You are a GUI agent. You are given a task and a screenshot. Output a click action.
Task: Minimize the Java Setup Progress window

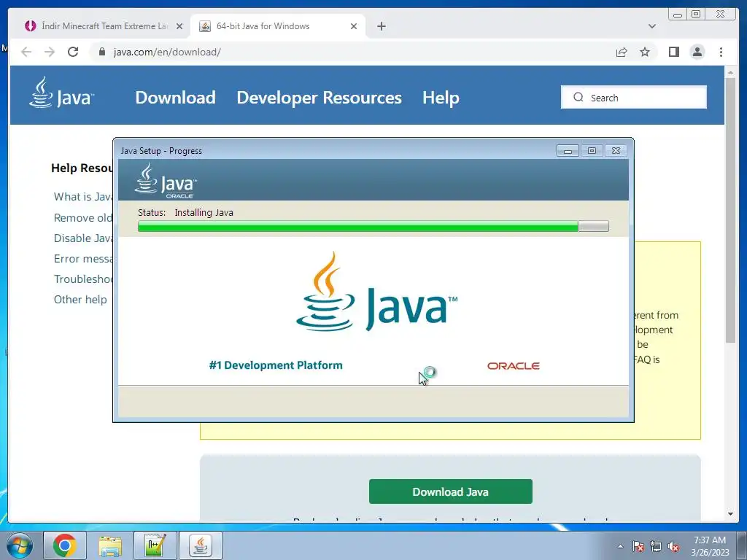click(568, 150)
